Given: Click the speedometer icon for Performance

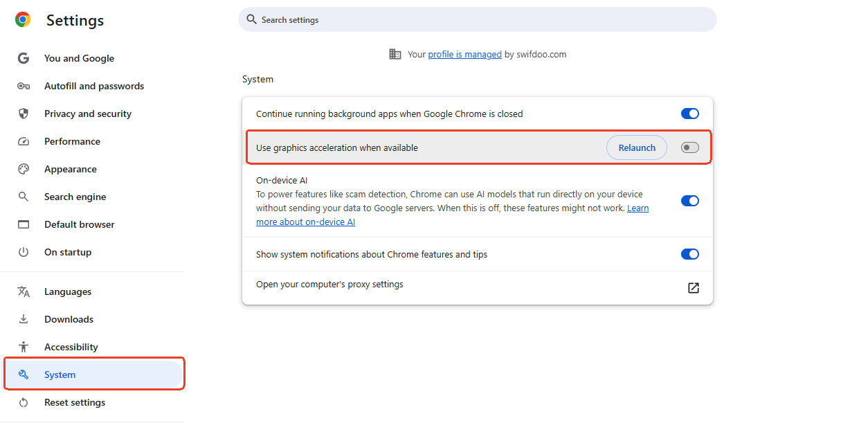Looking at the screenshot, I should pyautogui.click(x=24, y=141).
